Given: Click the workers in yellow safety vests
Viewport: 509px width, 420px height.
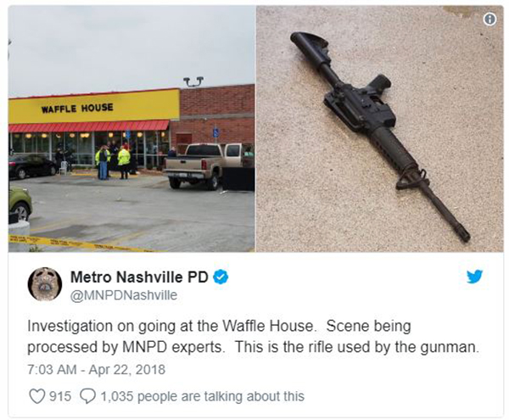Looking at the screenshot, I should (113, 161).
